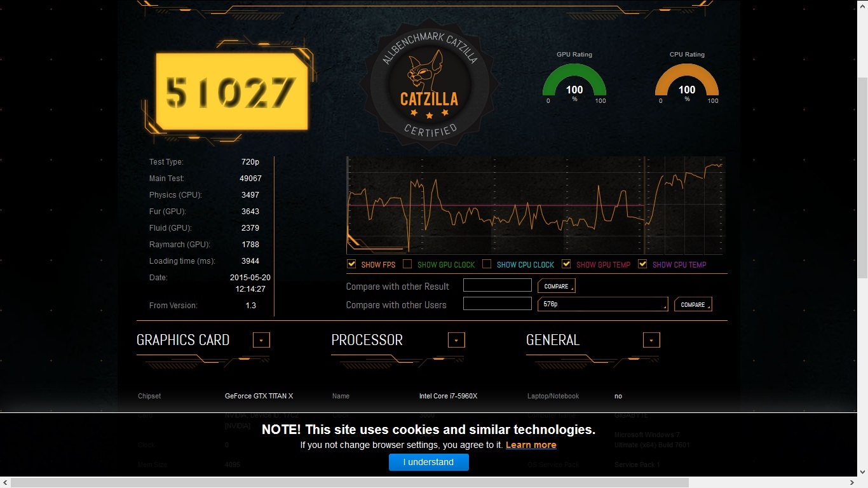Select the Loading time value 3944
The height and width of the screenshot is (488, 868).
(x=250, y=261)
